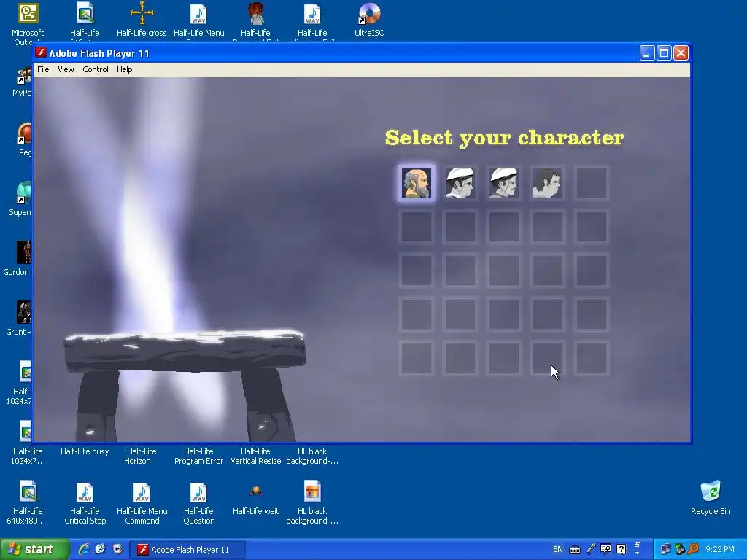Click the orange magnifier tray icon

point(693,549)
